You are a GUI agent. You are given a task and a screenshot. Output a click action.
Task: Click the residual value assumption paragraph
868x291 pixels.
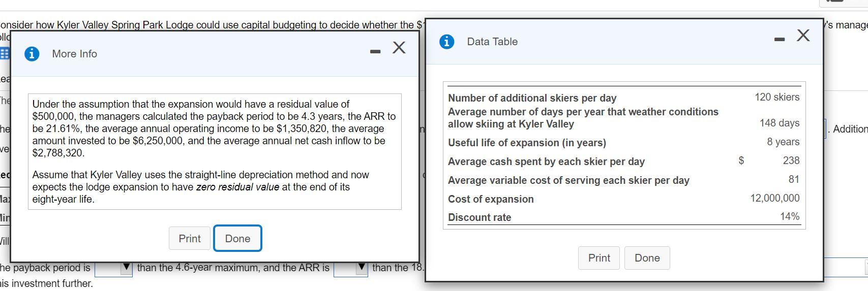click(214, 128)
